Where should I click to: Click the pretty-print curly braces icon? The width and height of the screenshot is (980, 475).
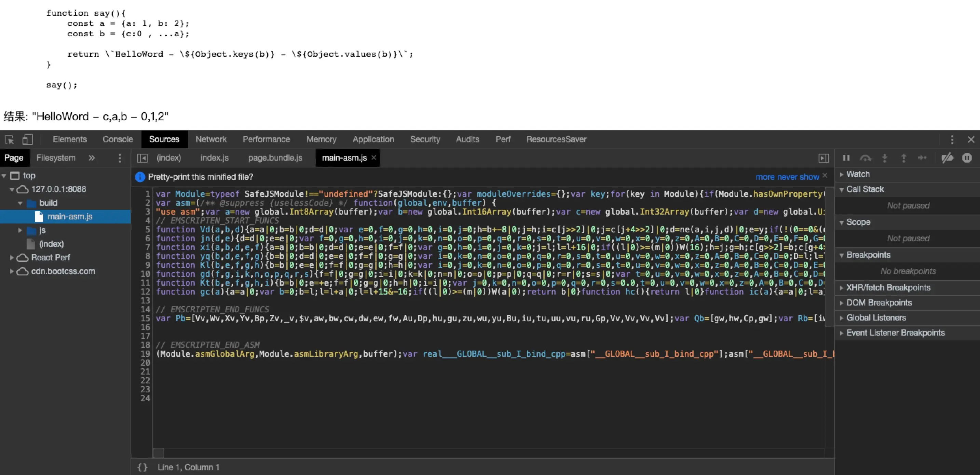tap(142, 467)
